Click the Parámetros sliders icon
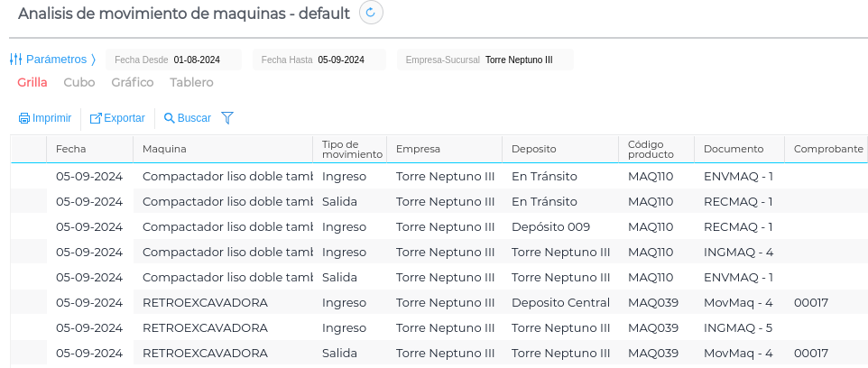This screenshot has width=868, height=368. coord(15,60)
